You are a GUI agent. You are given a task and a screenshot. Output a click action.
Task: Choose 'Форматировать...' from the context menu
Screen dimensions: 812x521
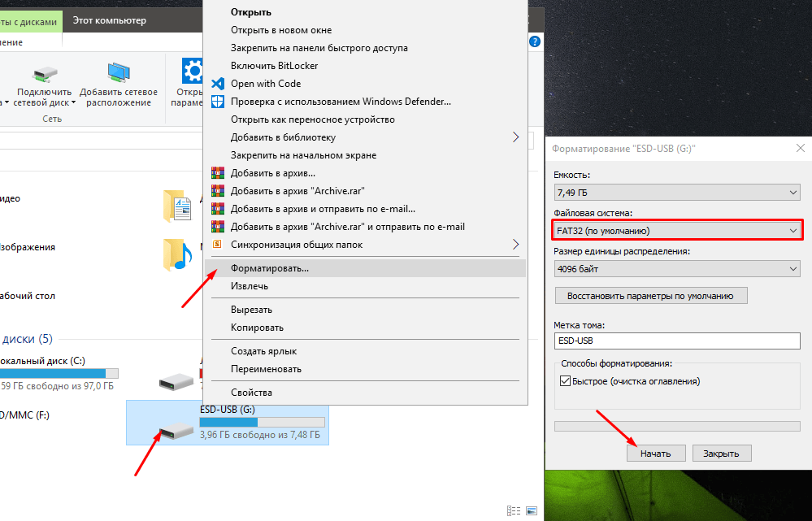click(x=270, y=268)
